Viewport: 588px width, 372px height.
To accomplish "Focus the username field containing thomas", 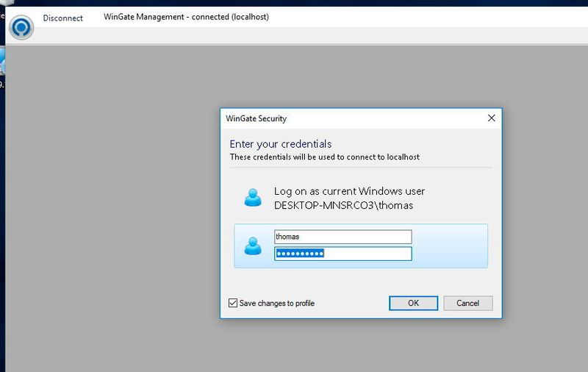I will coord(343,237).
